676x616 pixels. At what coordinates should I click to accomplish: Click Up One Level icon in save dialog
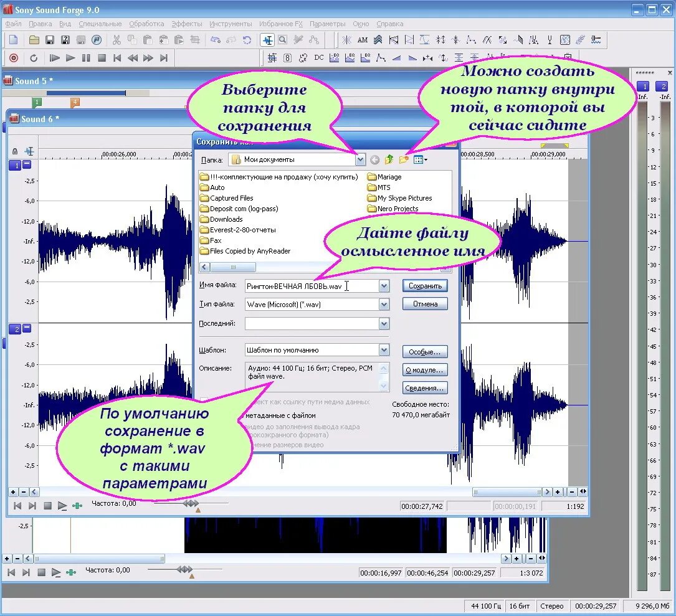(x=389, y=160)
